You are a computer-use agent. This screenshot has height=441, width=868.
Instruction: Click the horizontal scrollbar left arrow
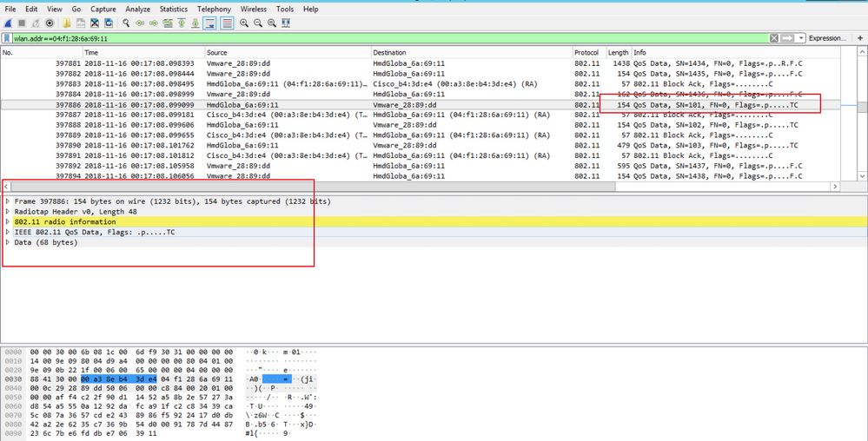tap(6, 187)
